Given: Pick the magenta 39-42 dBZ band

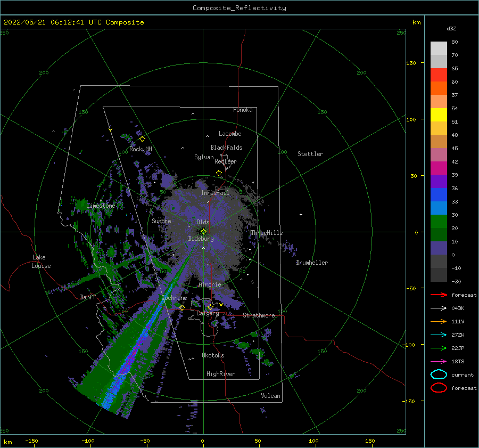Looking at the screenshot, I should 439,168.
